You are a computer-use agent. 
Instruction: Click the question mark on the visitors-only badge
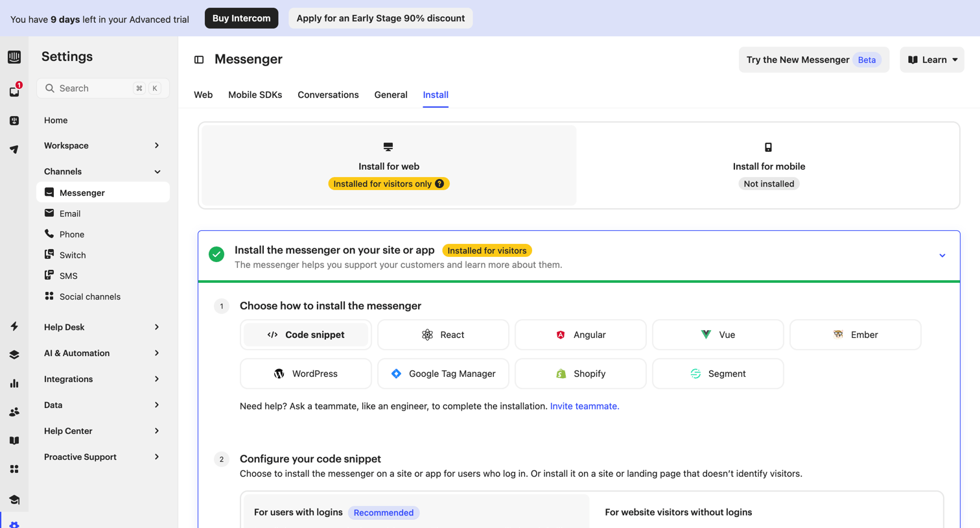(439, 184)
